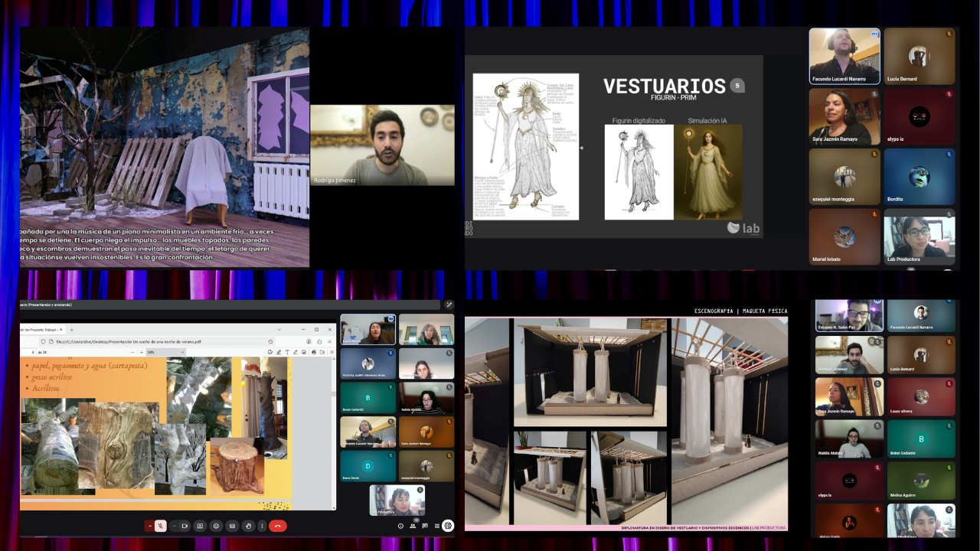Open the reactions emoji picker
Image resolution: width=980 pixels, height=551 pixels.
click(216, 526)
